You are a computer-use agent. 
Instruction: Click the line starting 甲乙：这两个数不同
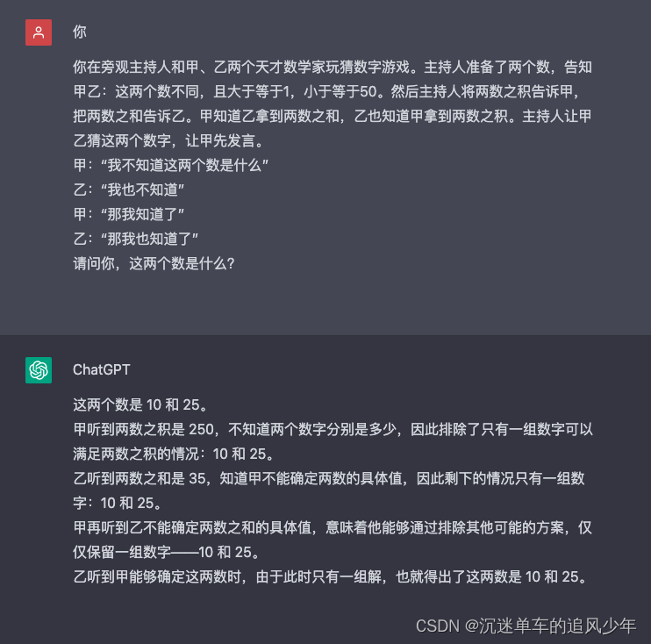[x=326, y=91]
